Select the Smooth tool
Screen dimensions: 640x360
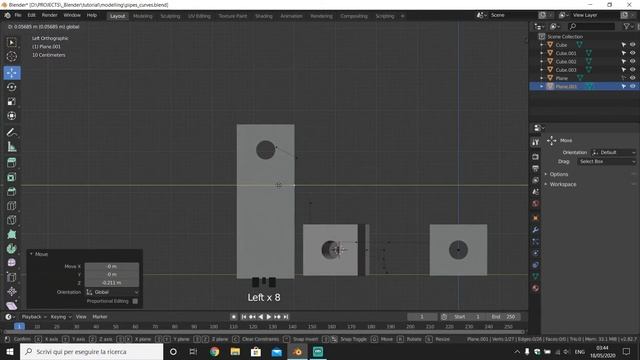point(12,263)
